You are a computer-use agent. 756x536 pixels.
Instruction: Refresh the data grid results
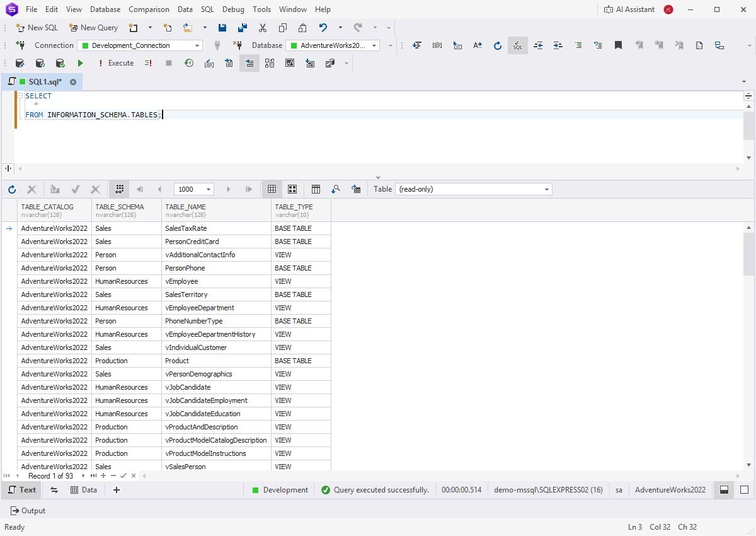[x=12, y=189]
